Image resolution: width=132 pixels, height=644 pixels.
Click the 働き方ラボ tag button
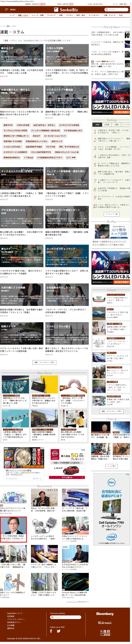click(x=8, y=125)
